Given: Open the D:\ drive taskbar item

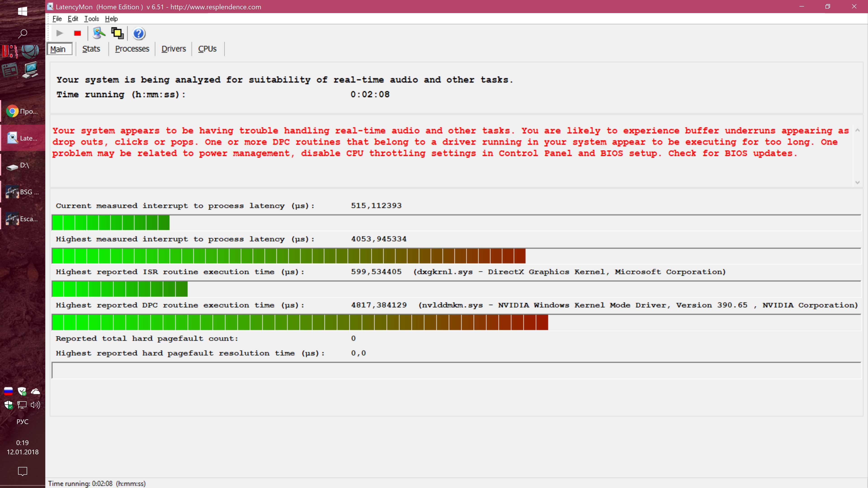Looking at the screenshot, I should (x=23, y=165).
